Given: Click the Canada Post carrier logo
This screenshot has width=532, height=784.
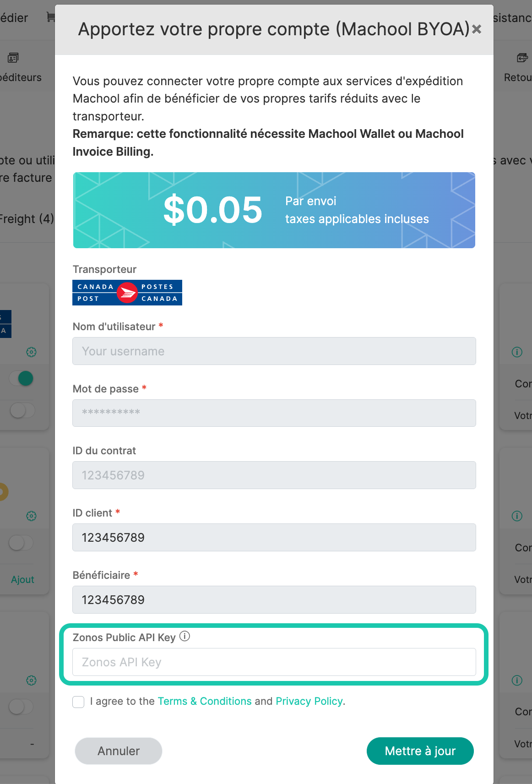Looking at the screenshot, I should (x=127, y=293).
